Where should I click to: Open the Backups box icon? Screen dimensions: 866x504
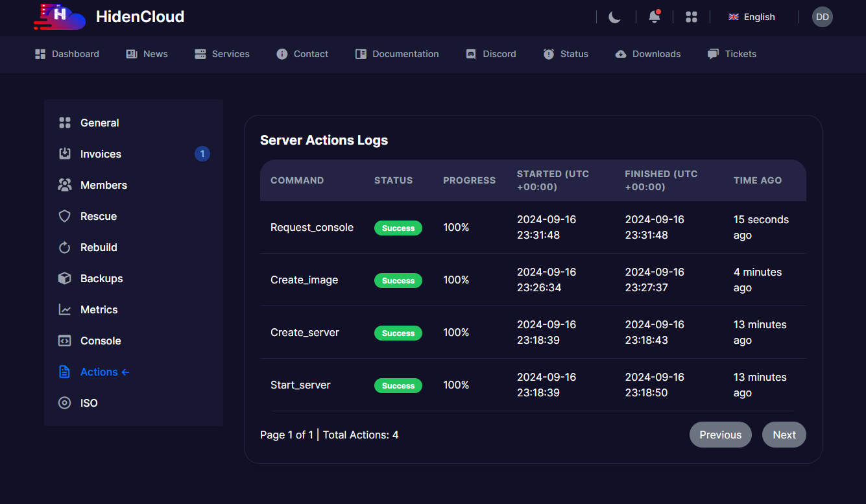tap(64, 278)
